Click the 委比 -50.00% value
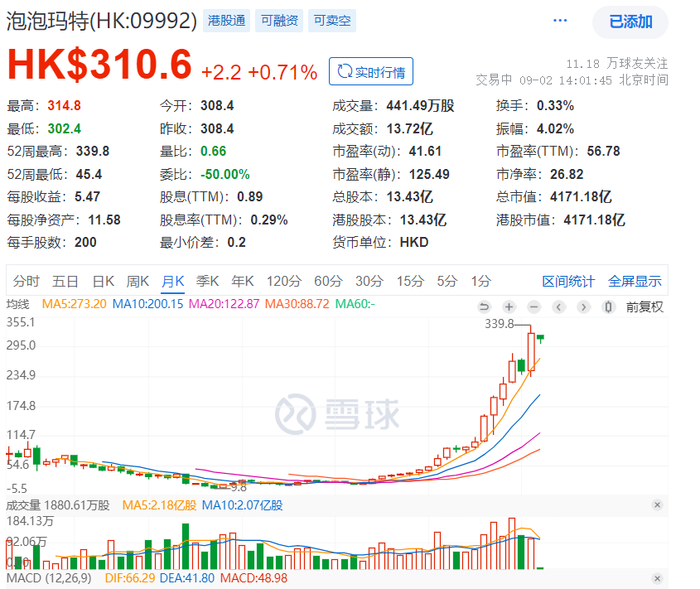This screenshot has height=589, width=700. [x=225, y=174]
